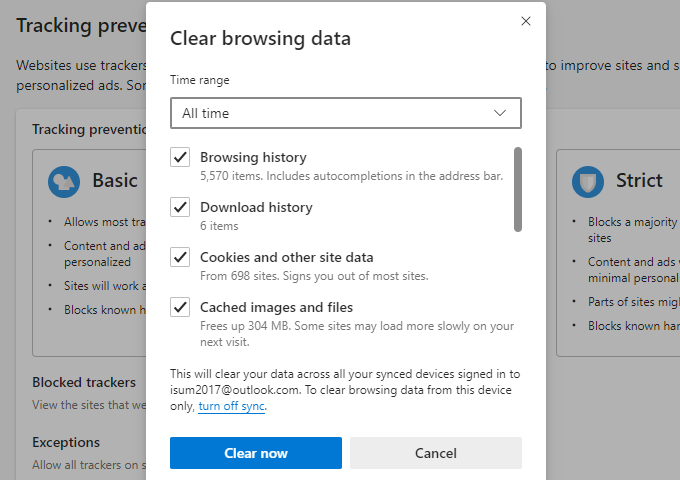680x480 pixels.
Task: Click the '6 items' description text
Action: point(219,226)
